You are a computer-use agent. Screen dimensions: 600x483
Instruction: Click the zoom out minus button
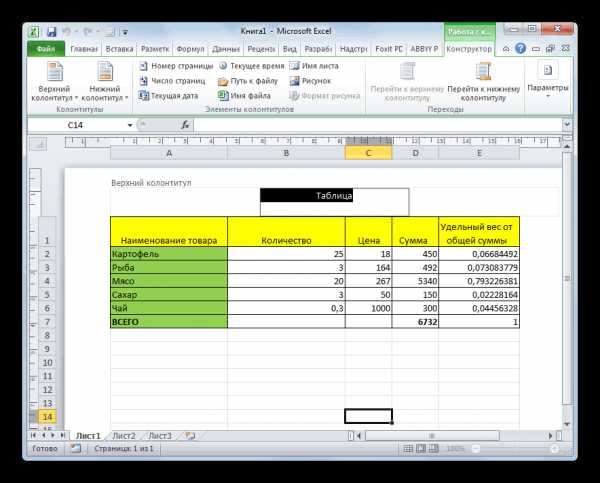coord(476,449)
